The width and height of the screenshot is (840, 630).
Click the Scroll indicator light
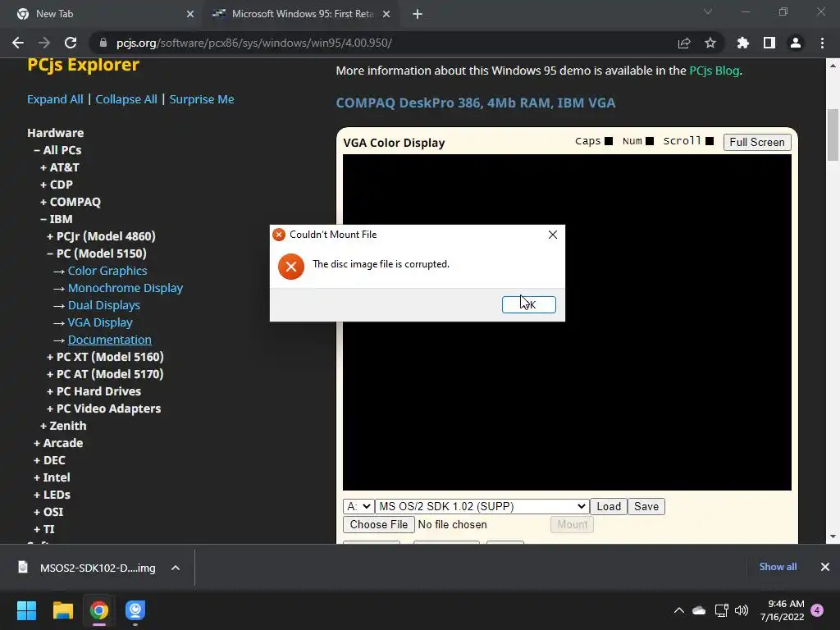click(710, 141)
